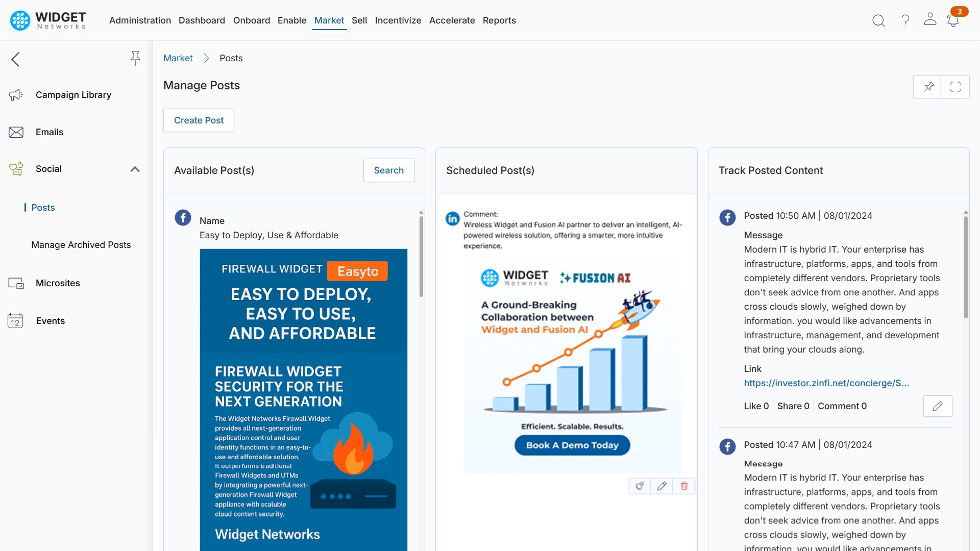Pin the sidebar with the pushpin icon

coord(135,58)
